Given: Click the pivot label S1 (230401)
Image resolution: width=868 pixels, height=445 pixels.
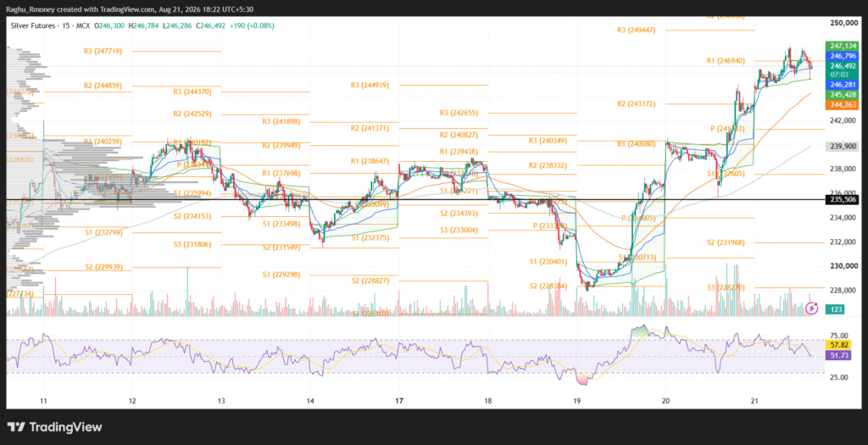Looking at the screenshot, I should coord(548,262).
